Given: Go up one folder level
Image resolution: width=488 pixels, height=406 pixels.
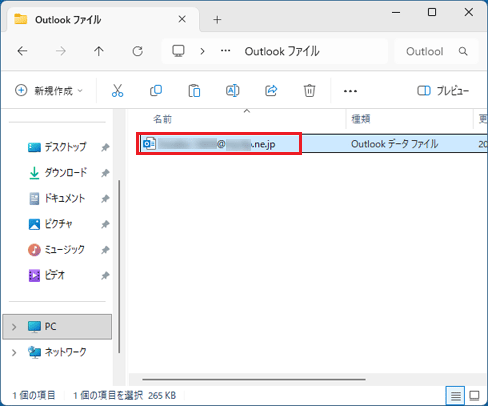Looking at the screenshot, I should 99,51.
